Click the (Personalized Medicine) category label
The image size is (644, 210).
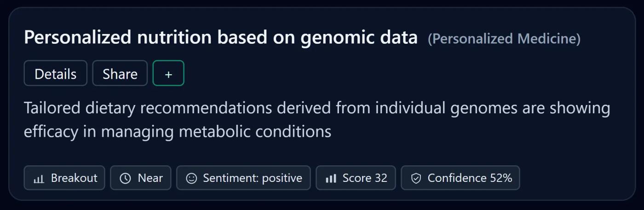pos(504,39)
